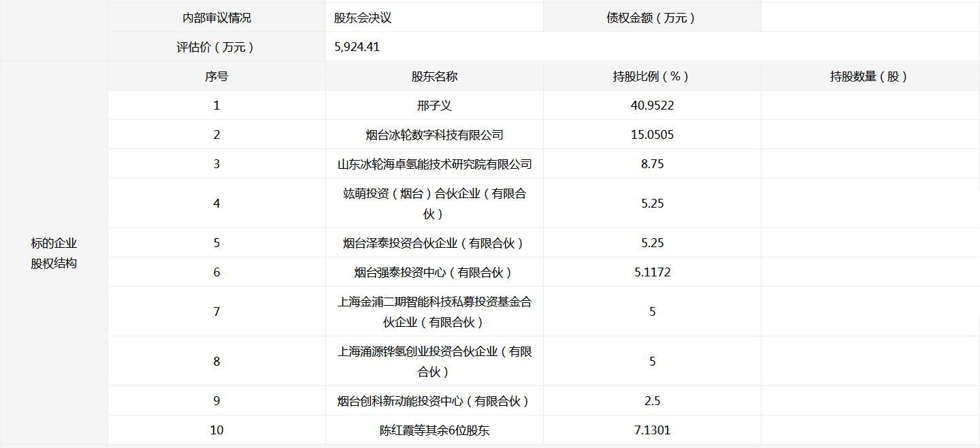Click the 债权金额（万元） header cell

652,18
